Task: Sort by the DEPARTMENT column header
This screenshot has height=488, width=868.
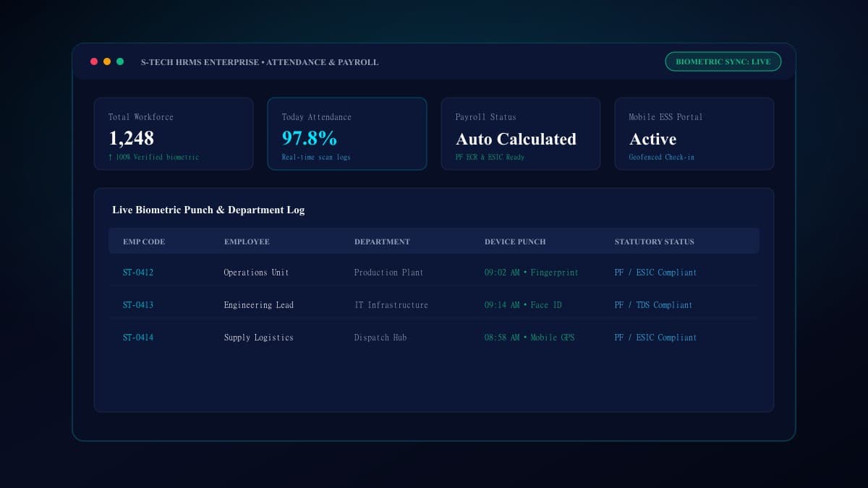Action: (x=382, y=241)
